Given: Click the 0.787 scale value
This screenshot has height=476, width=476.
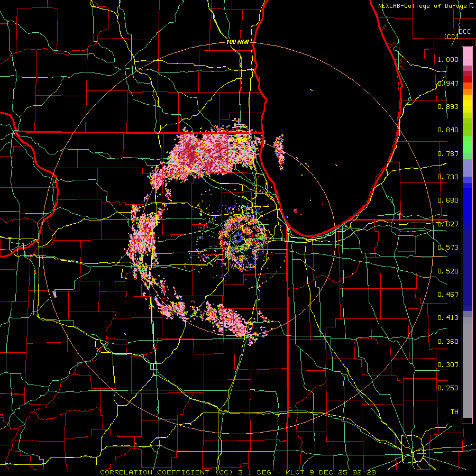Looking at the screenshot, I should pyautogui.click(x=448, y=153).
